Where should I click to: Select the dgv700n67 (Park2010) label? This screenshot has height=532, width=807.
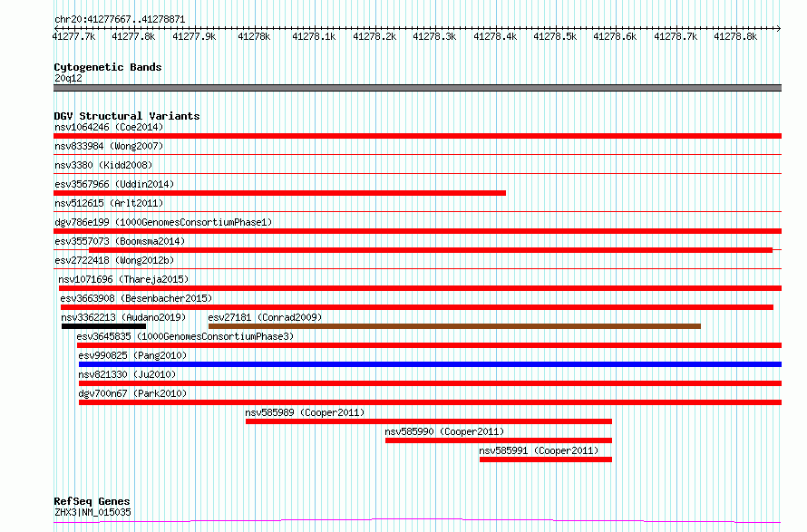click(132, 393)
